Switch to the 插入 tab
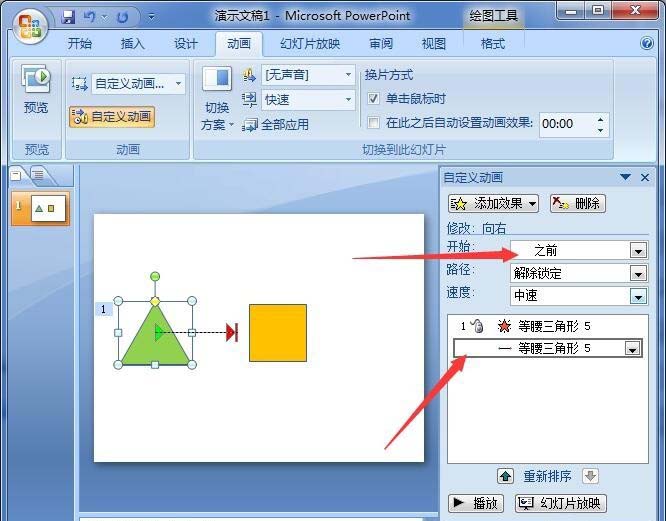The height and width of the screenshot is (521, 666). click(133, 43)
